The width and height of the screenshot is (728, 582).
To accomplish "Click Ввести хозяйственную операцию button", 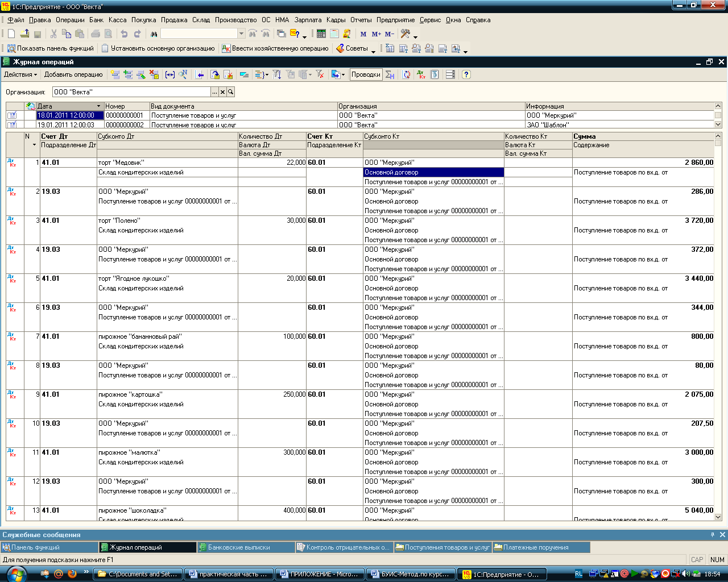I will coord(275,49).
